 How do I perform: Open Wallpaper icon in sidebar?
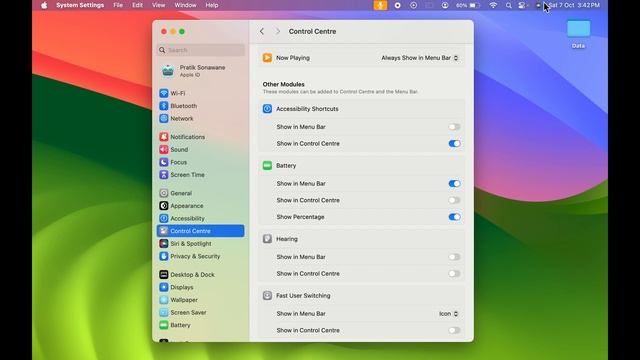pos(164,300)
